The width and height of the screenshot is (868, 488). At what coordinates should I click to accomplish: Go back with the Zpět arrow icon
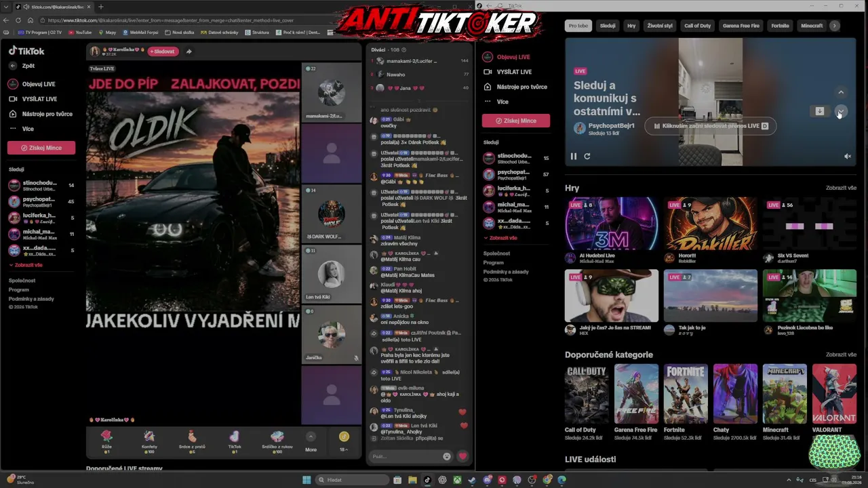click(x=13, y=66)
